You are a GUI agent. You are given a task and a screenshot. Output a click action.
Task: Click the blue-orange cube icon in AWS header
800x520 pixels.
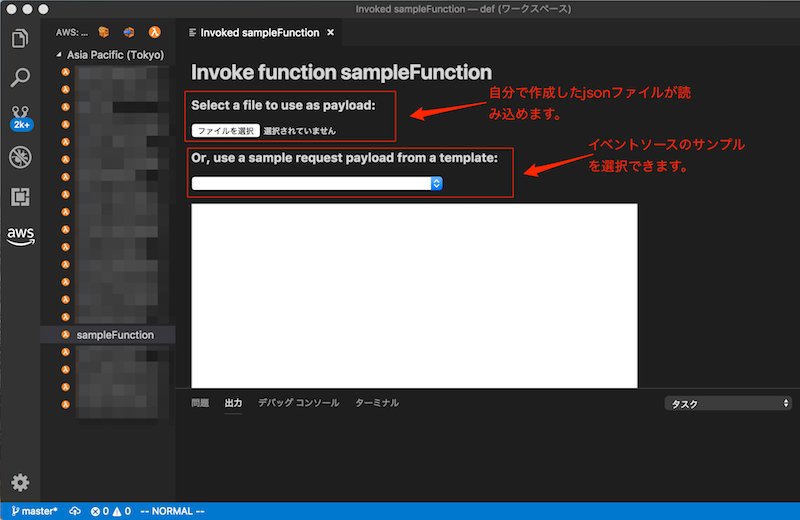(x=129, y=32)
